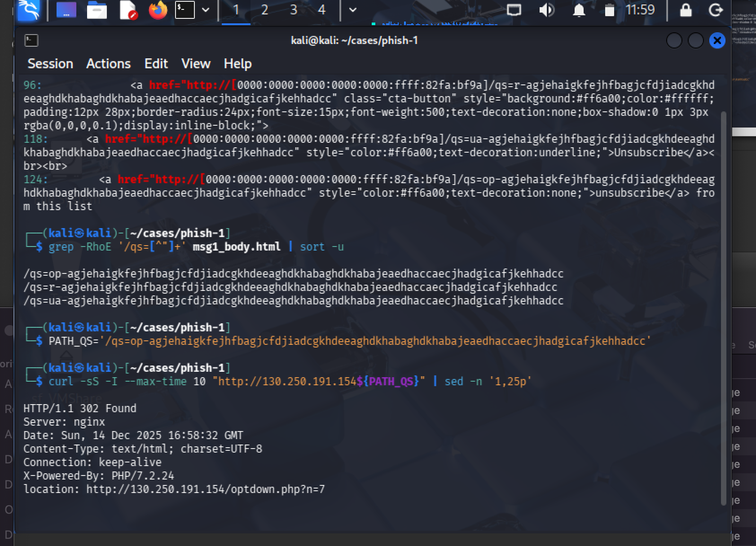
Task: Click the show desktop panel icon
Action: pos(66,10)
